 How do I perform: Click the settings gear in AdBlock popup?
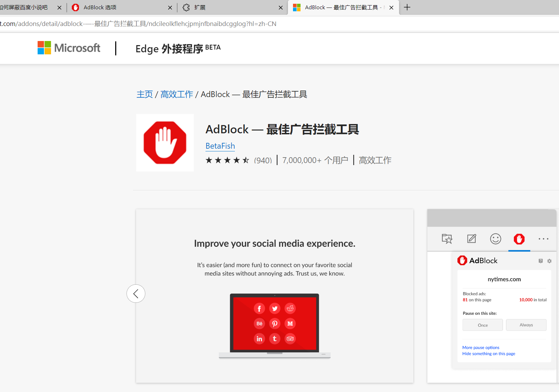[x=549, y=261]
